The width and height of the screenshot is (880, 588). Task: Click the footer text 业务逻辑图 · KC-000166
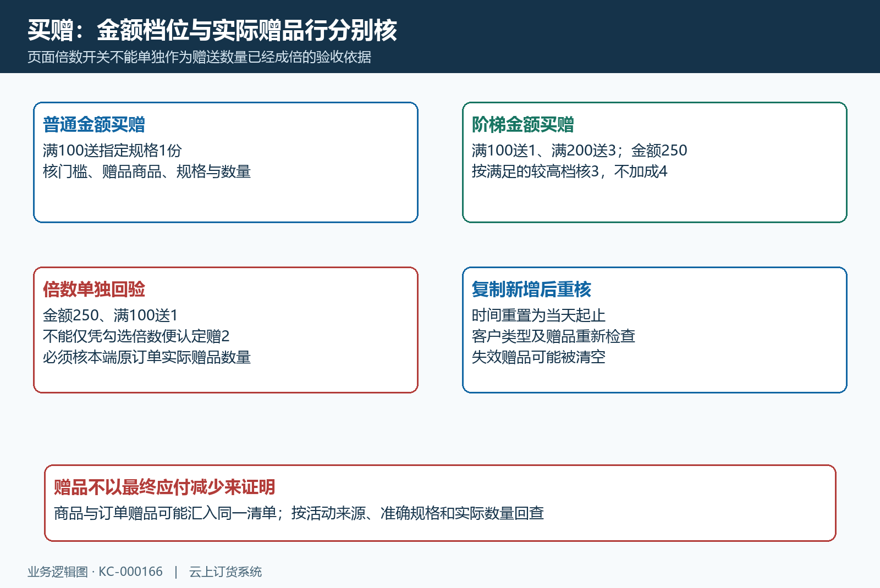click(95, 572)
